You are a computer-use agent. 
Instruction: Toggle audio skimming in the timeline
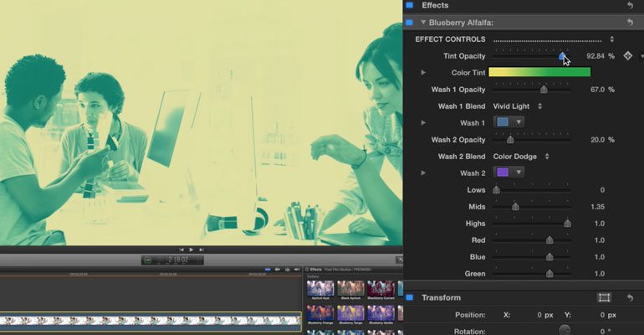(278, 270)
